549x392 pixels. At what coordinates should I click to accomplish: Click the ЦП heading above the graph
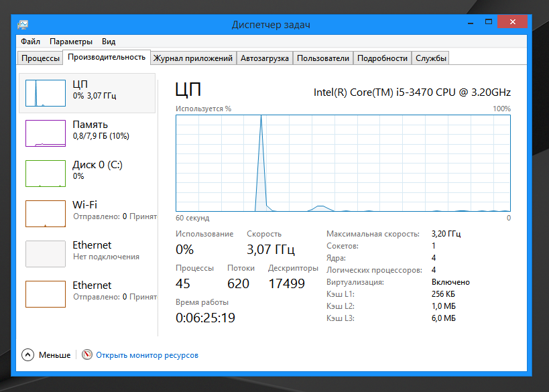point(188,90)
